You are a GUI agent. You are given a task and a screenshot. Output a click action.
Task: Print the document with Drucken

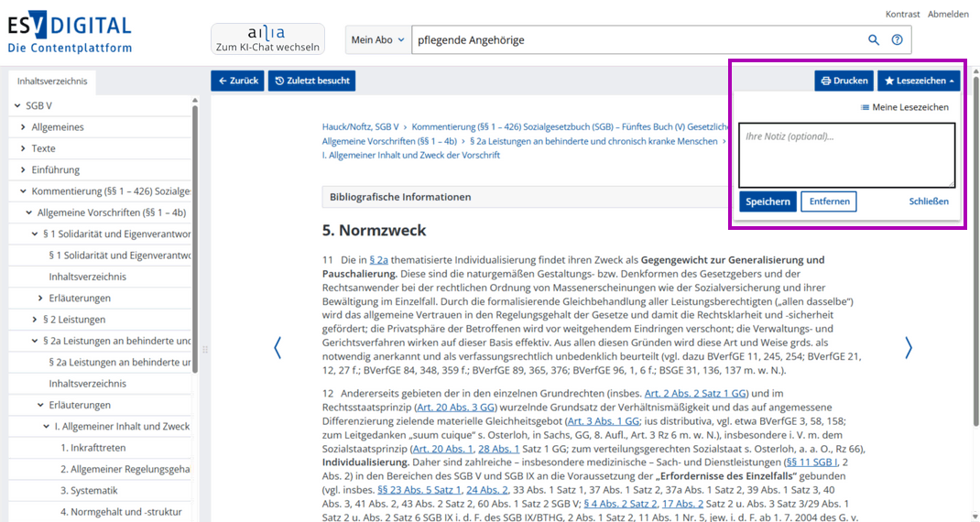[844, 81]
